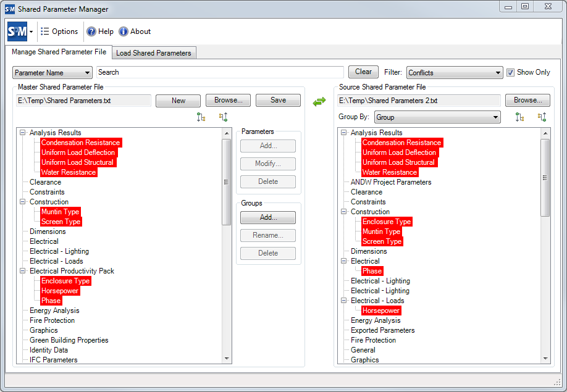The image size is (567, 392).
Task: Select Muntin Type in the master tree
Action: pos(61,212)
